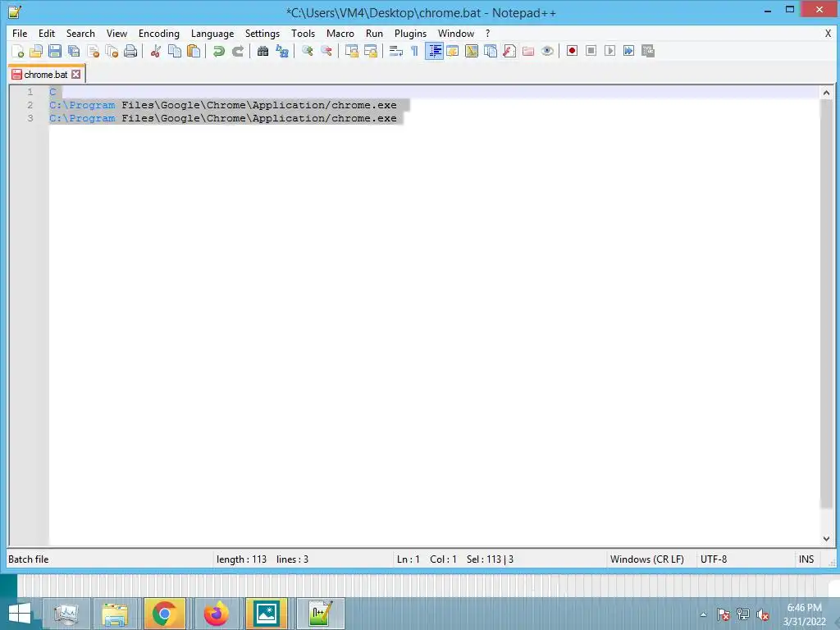840x630 pixels.
Task: Open the Tools menu
Action: [x=303, y=33]
